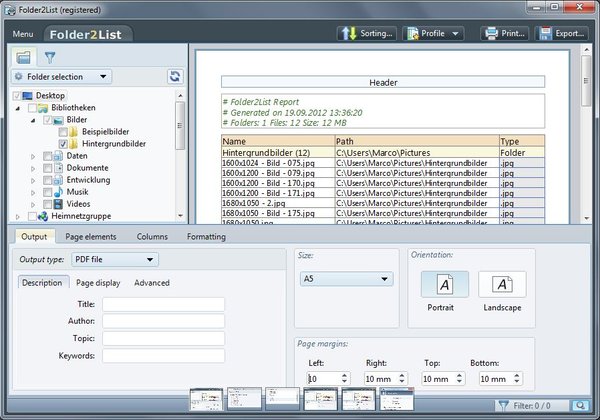Open the Folder selection dropdown
This screenshot has height=420, width=600.
tap(61, 77)
